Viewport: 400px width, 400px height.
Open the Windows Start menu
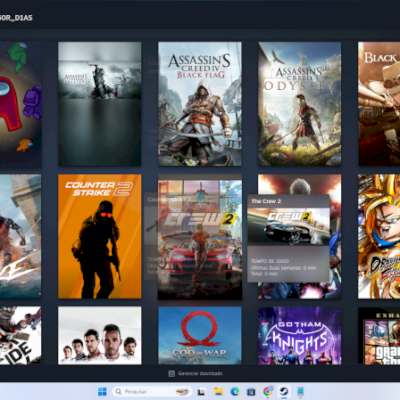point(102,391)
